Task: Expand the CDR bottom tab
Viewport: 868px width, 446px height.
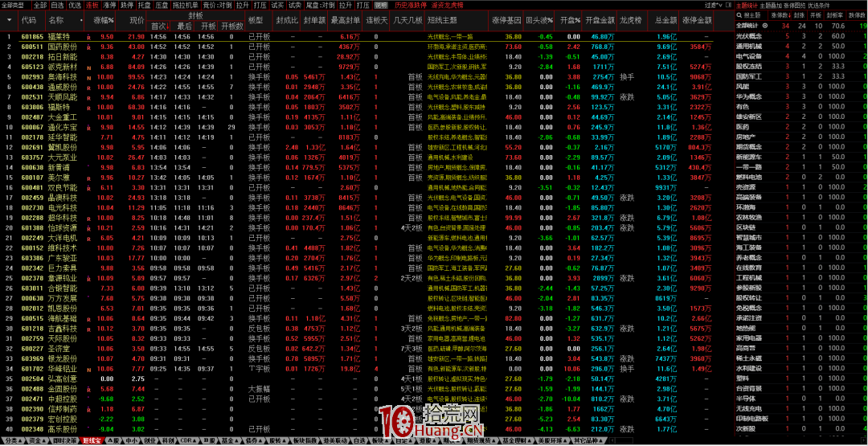Action: [x=187, y=441]
